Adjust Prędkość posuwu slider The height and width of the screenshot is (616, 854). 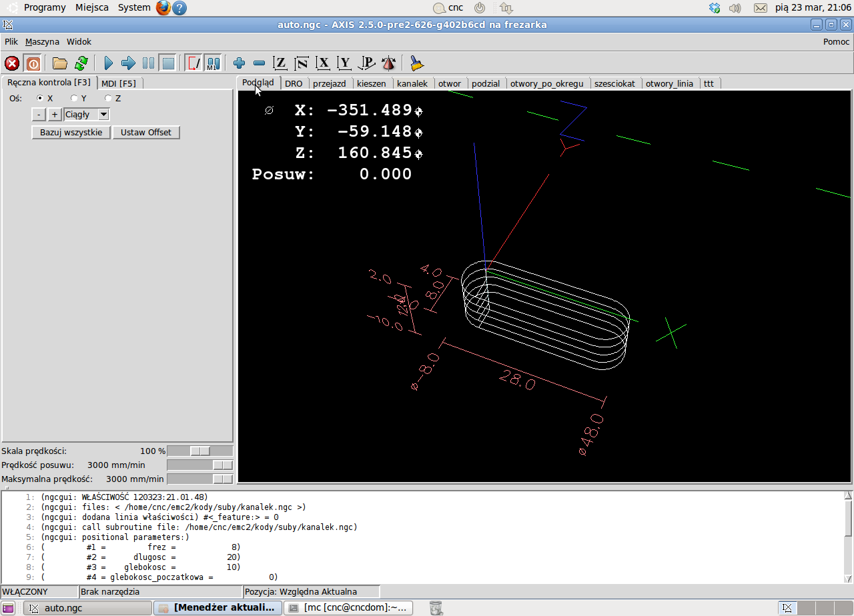(199, 465)
